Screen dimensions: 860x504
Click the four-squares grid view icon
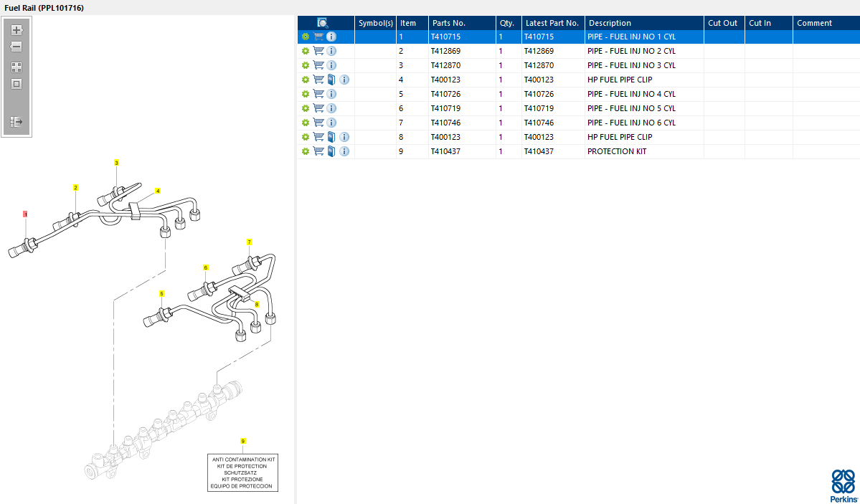16,67
